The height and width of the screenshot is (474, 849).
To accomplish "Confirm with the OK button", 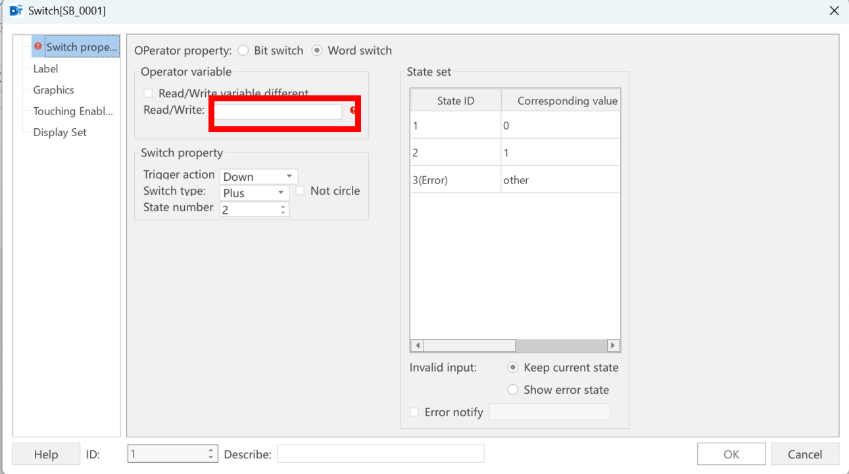I will click(731, 454).
